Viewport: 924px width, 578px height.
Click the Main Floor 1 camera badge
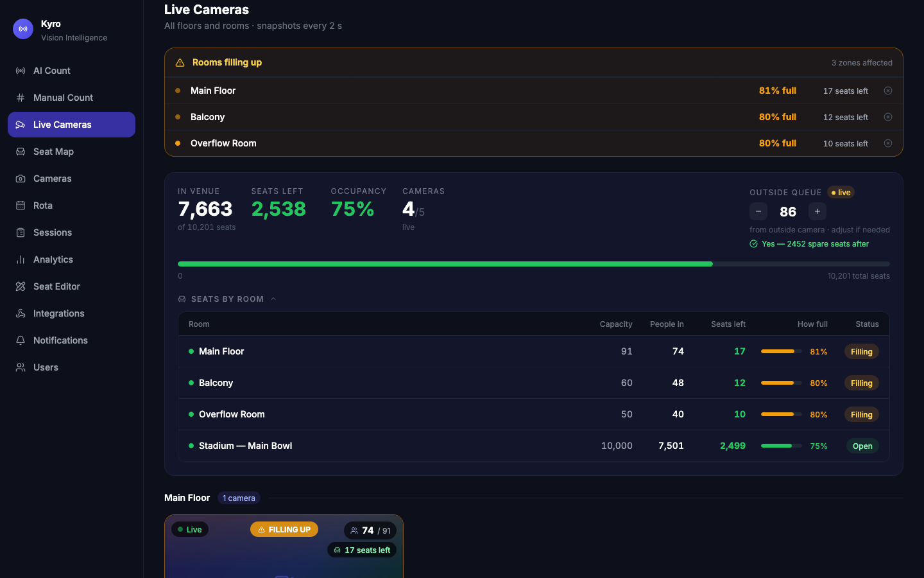click(x=239, y=498)
